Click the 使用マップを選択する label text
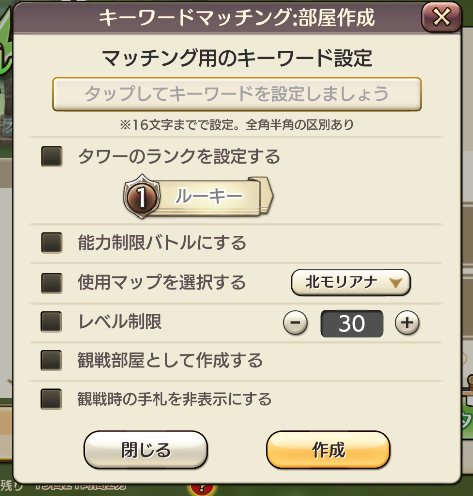 (x=162, y=283)
